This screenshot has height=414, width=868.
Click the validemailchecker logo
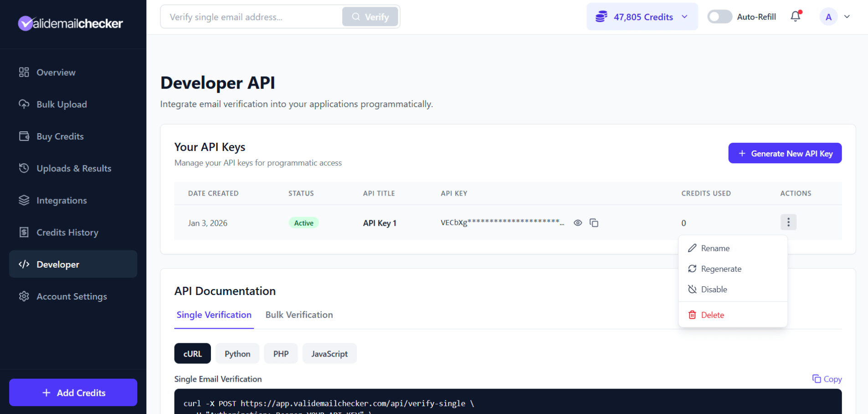click(x=70, y=23)
